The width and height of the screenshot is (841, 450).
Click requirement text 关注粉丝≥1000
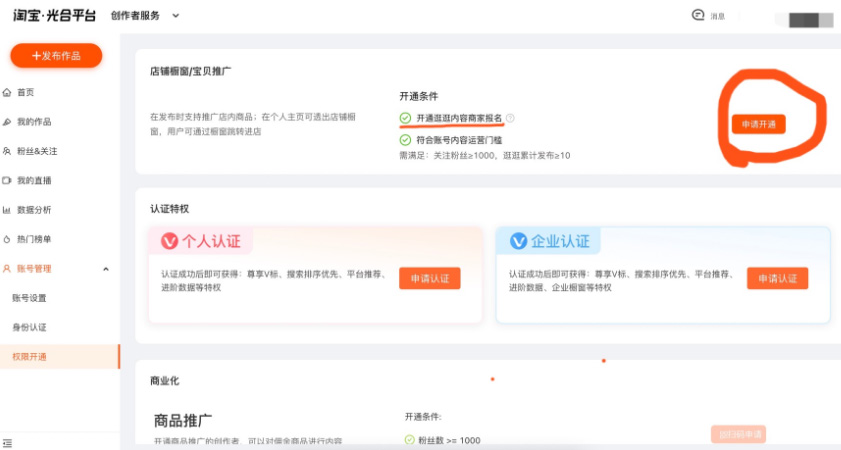pos(466,156)
